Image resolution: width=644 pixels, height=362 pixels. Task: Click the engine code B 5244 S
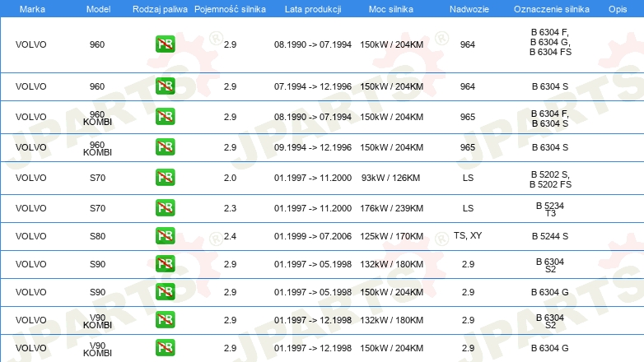pyautogui.click(x=550, y=236)
